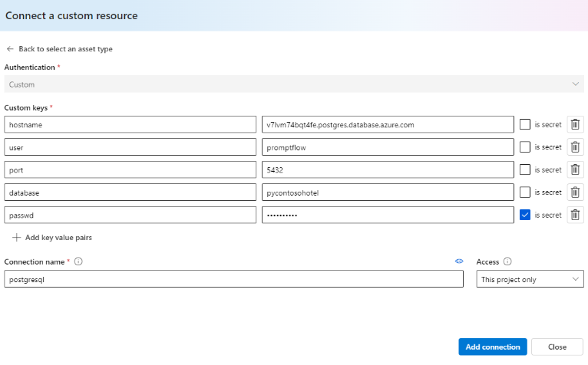
Task: Click the masked password value field
Action: tap(388, 215)
